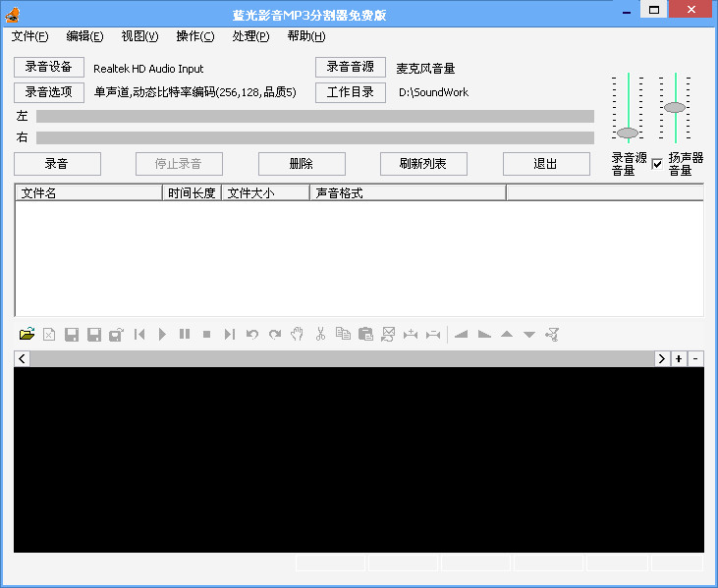Select the hand tool icon
The width and height of the screenshot is (718, 588).
pos(298,334)
